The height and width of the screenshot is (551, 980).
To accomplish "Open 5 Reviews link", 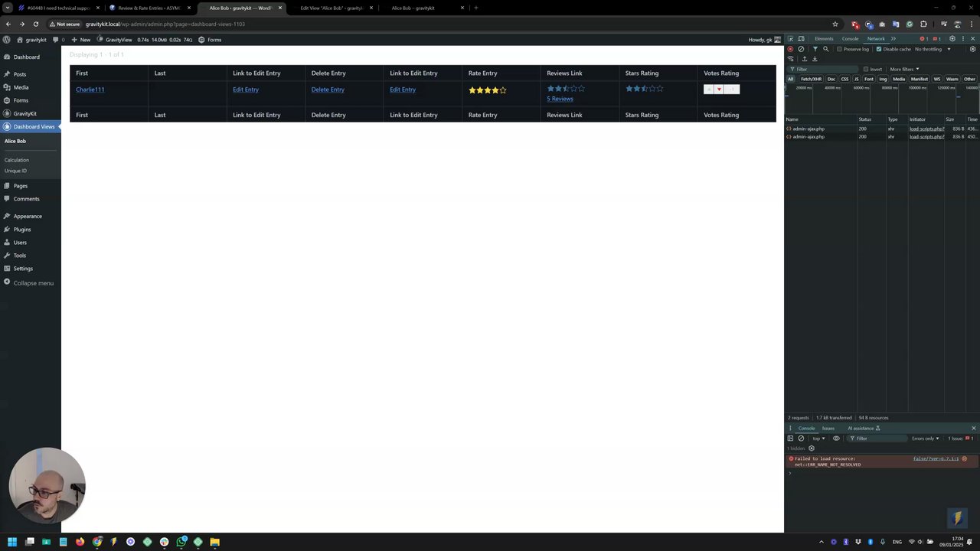I will (560, 99).
